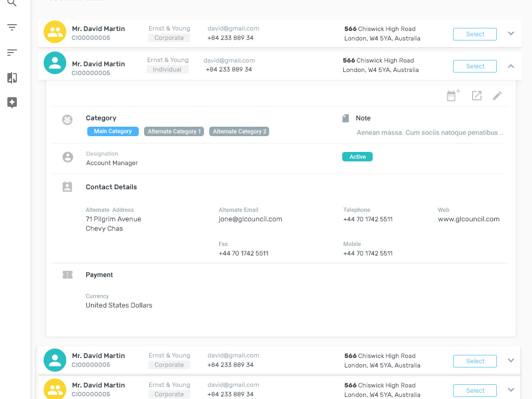Collapse the expanded David Martin Individual record
The image size is (532, 399).
coord(510,66)
